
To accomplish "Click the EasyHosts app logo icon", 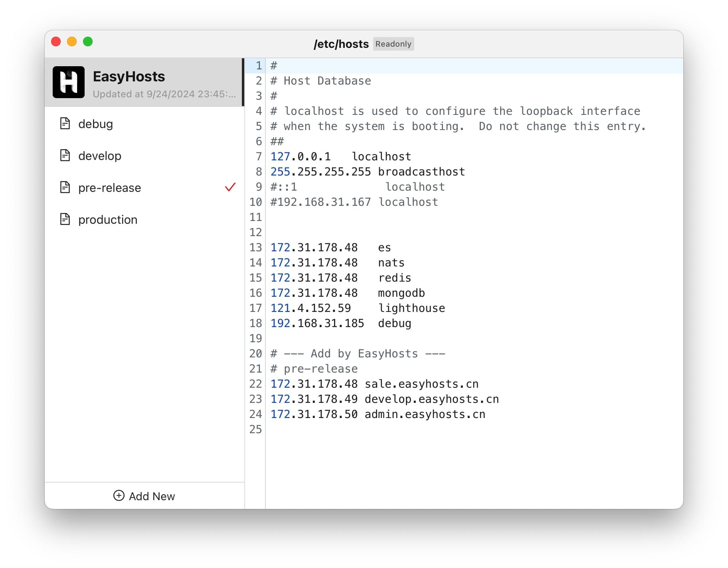I will pos(69,82).
